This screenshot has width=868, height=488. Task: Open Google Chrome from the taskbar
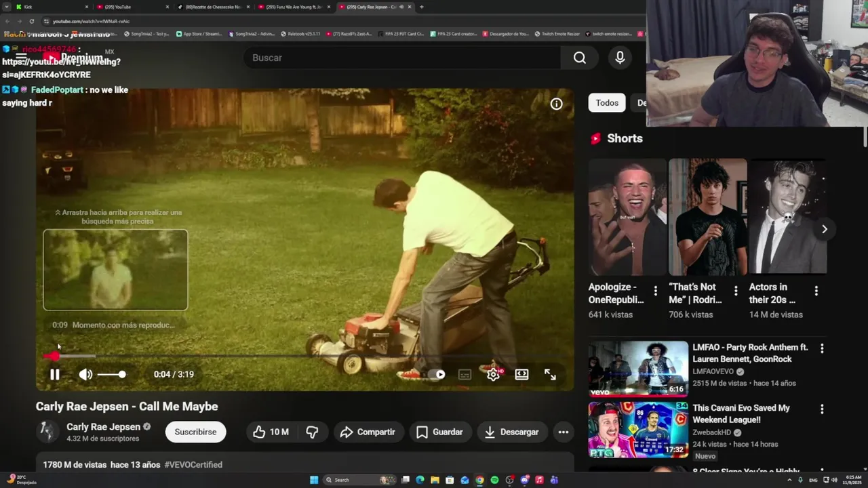[479, 480]
